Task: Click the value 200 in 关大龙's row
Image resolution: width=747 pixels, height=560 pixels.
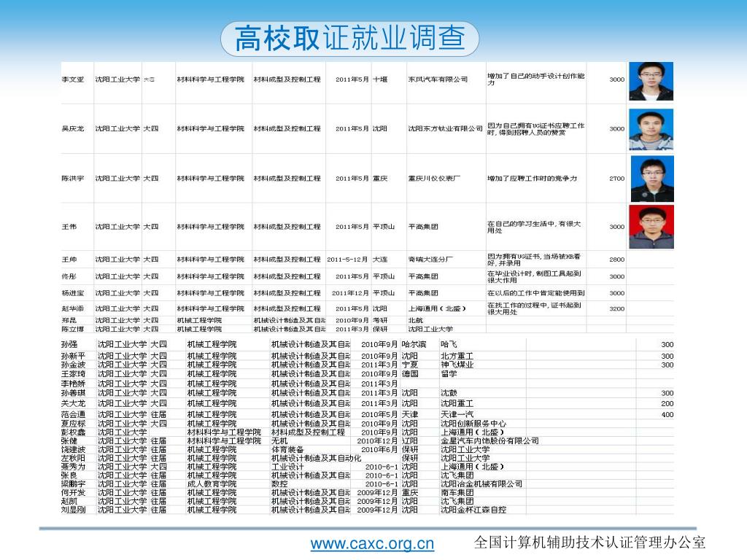Action: 667,403
